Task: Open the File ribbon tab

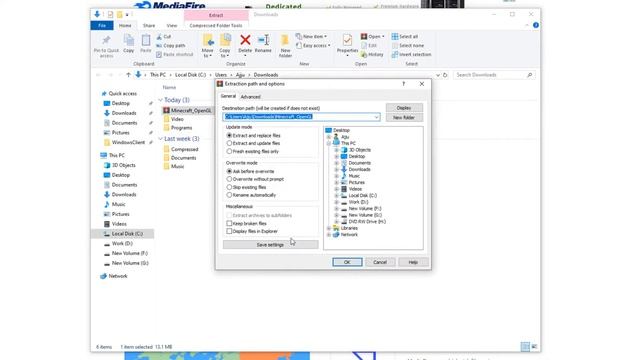Action: [102, 25]
